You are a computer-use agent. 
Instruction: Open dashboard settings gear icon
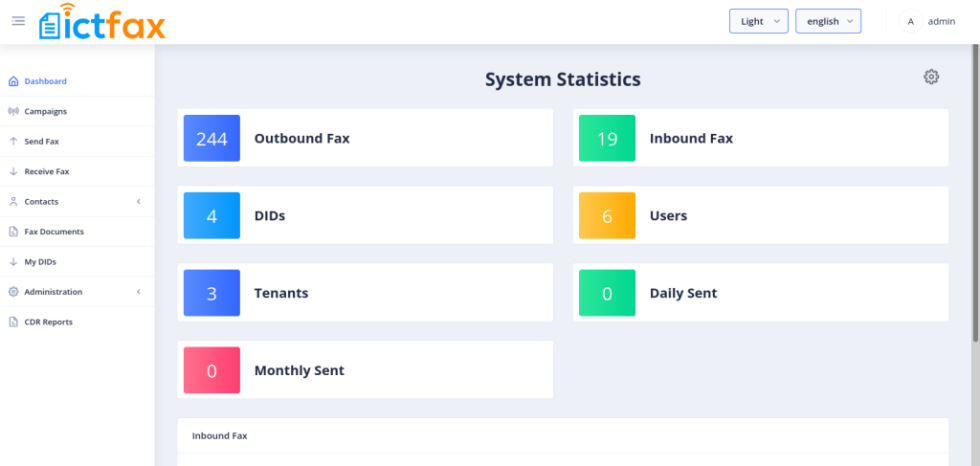click(x=931, y=77)
